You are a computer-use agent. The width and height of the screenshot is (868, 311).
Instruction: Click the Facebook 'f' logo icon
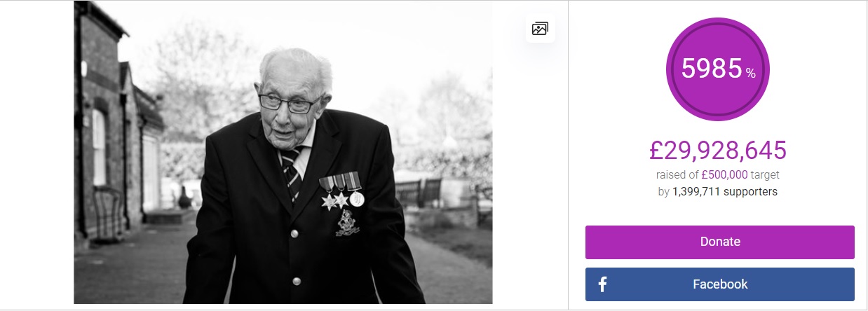602,284
